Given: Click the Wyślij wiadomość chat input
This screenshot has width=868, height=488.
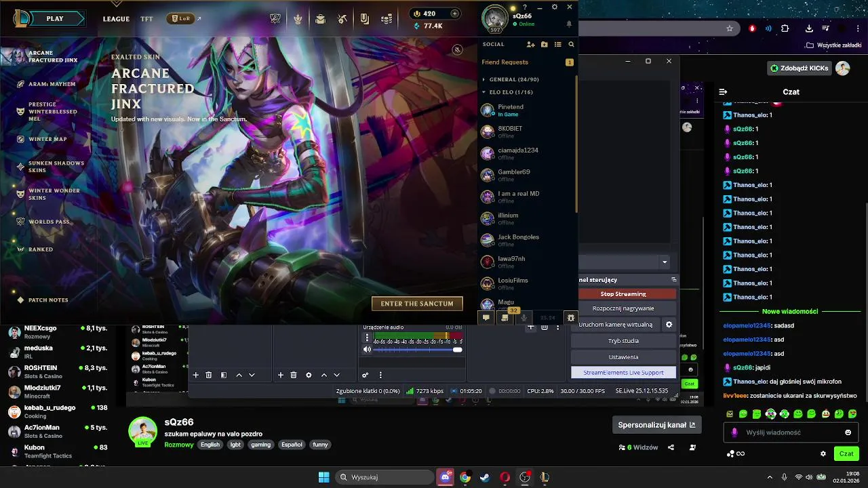Looking at the screenshot, I should [791, 432].
